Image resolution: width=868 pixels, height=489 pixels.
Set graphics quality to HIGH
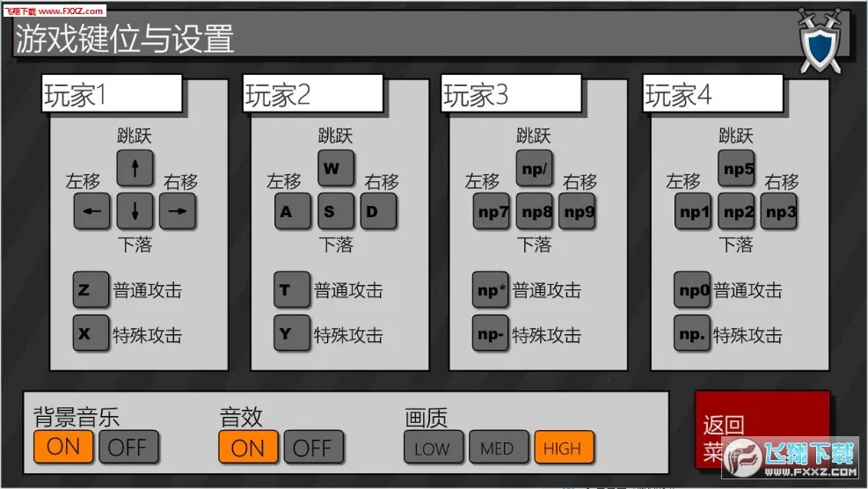coord(563,448)
